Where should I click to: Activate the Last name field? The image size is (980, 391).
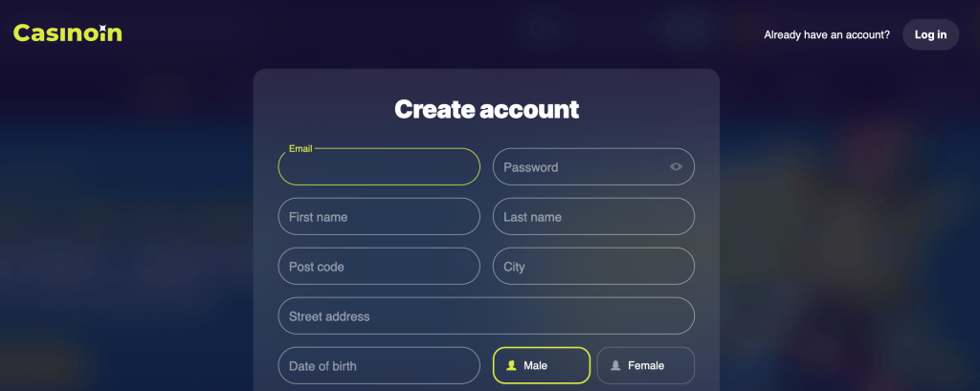(x=593, y=217)
